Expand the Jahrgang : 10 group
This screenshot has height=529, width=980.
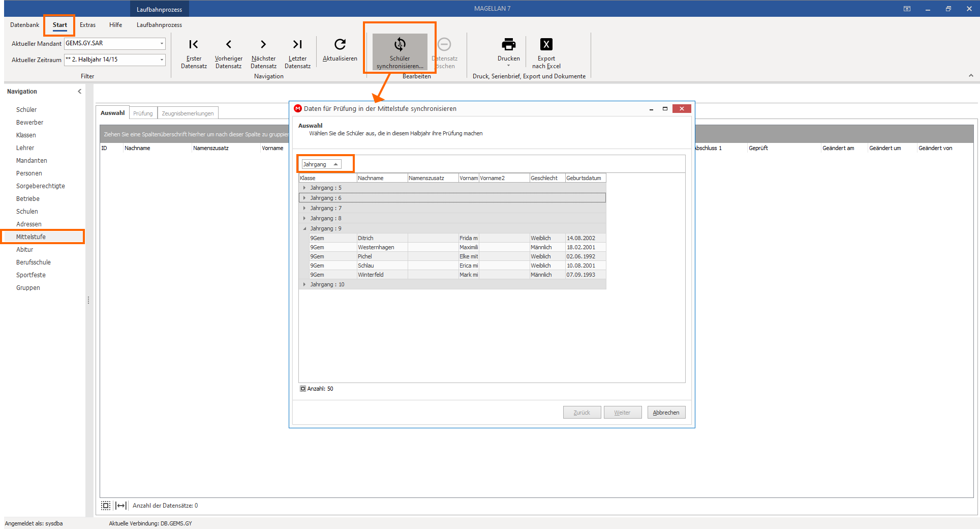(x=304, y=284)
